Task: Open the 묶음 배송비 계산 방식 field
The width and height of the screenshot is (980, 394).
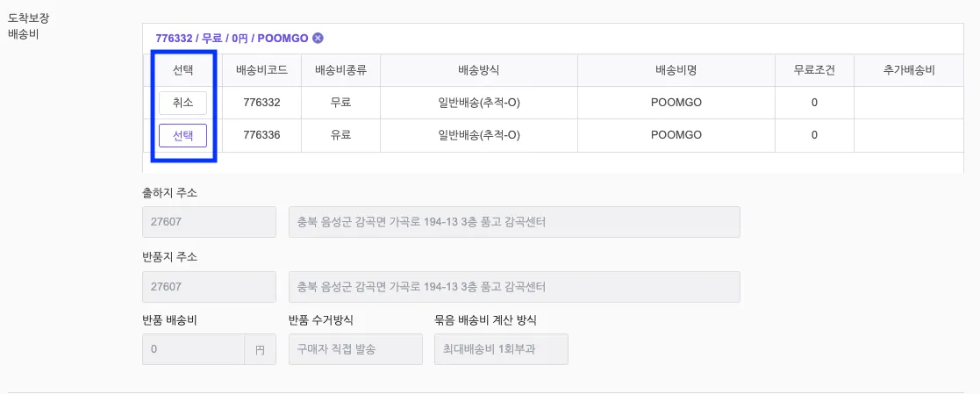Action: [x=501, y=349]
